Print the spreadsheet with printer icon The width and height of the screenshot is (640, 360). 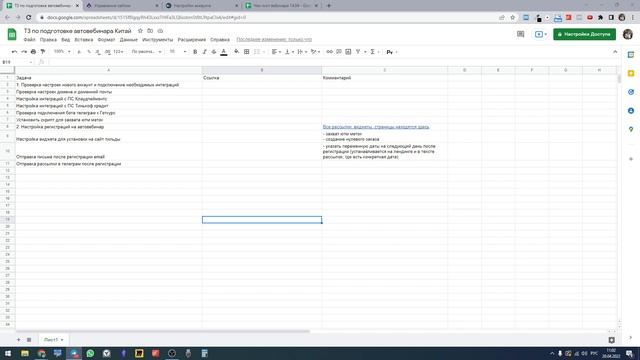(33, 52)
